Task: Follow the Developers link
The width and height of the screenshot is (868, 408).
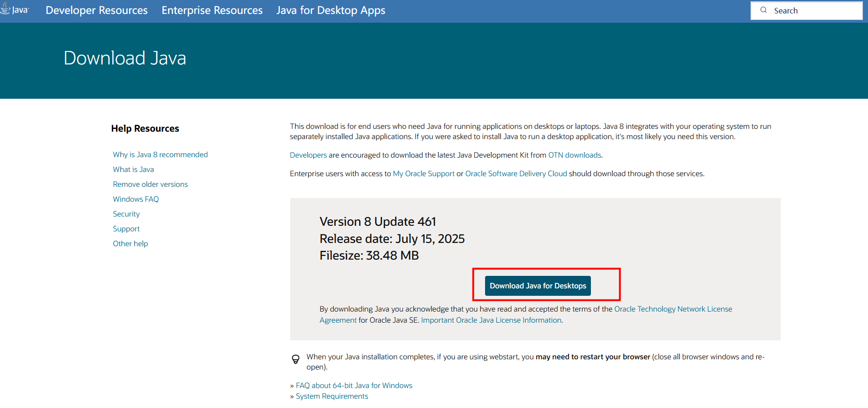Action: click(x=308, y=155)
